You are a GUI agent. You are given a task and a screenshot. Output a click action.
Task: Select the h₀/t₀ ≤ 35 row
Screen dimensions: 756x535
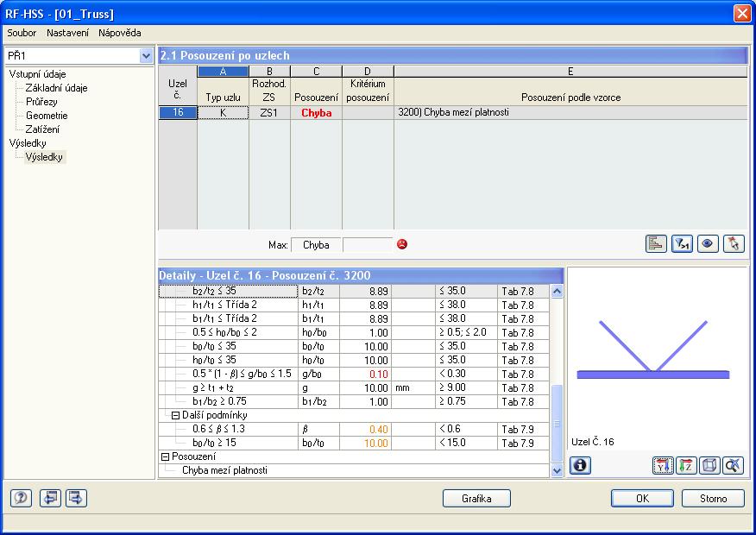click(354, 360)
